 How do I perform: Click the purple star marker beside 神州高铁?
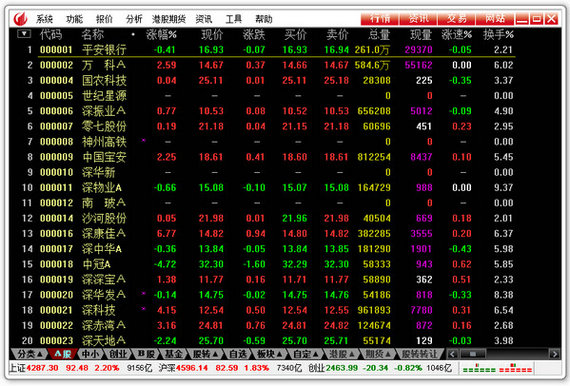[144, 140]
